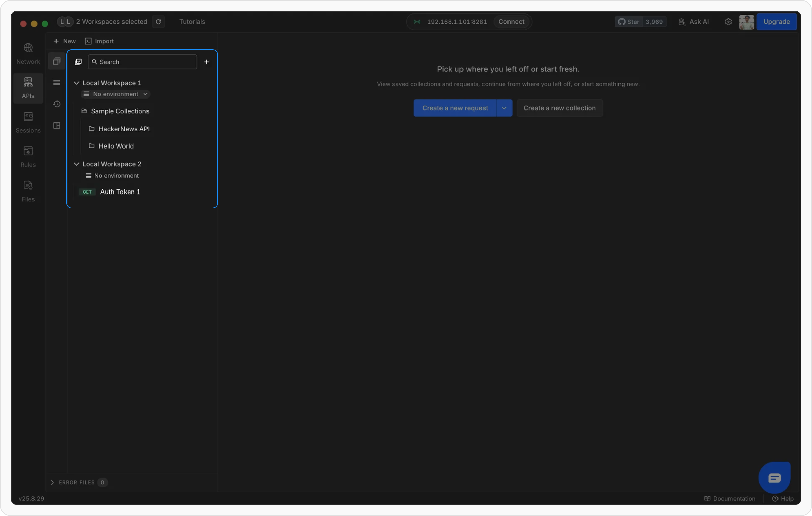Select the Auth Token 1 GET request
The image size is (812, 516).
120,192
